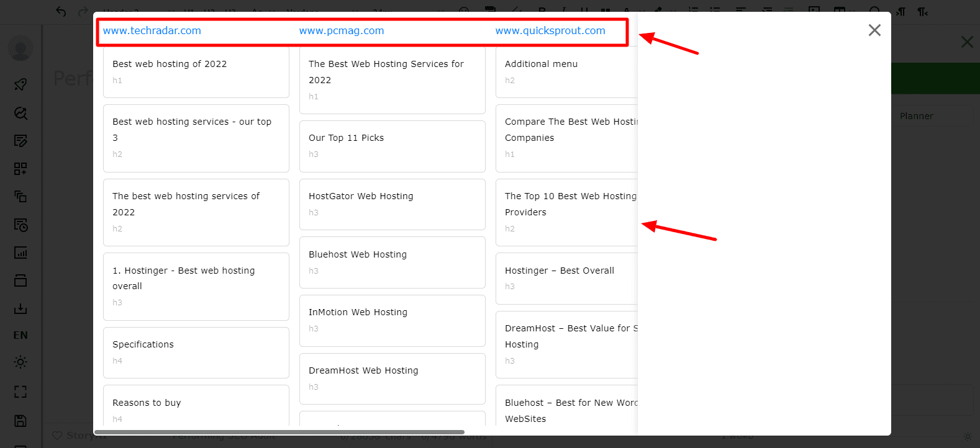Open the www.techradar.com link
This screenshot has width=980, height=448.
pyautogui.click(x=152, y=31)
